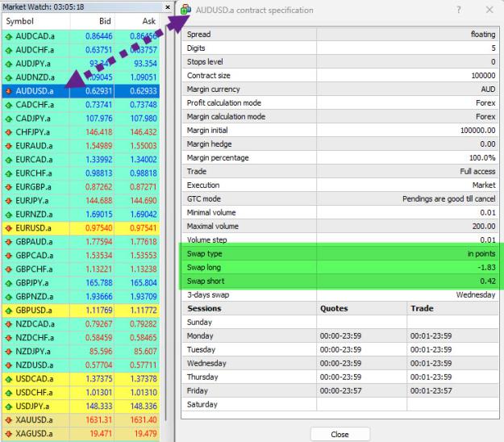Screen dimensions: 504x442
Task: Click the Swap long value -1.83
Action: coord(486,268)
